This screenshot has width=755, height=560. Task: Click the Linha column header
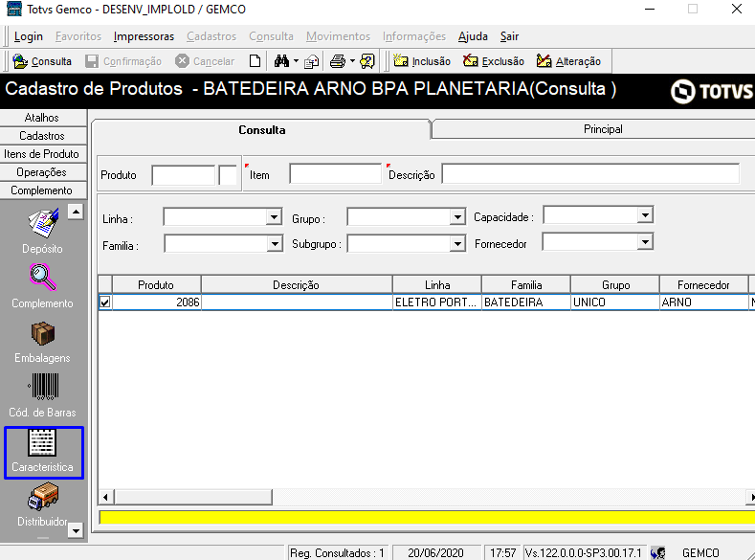point(437,285)
